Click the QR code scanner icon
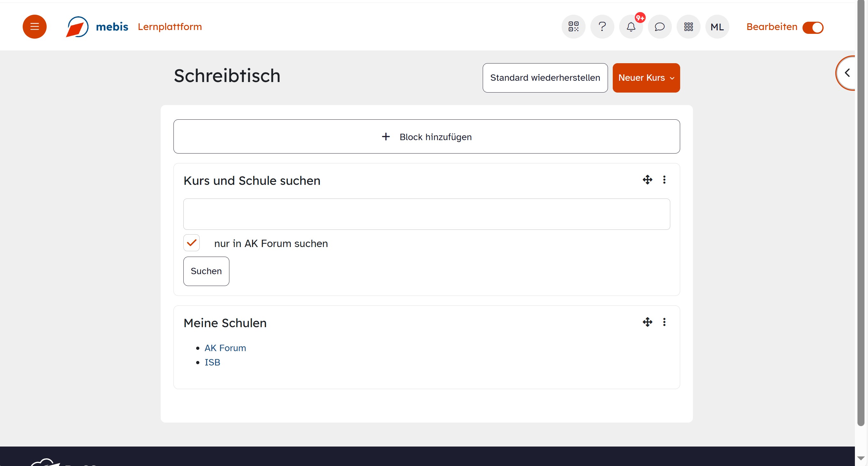Screen dimensions: 868x466 pos(573,26)
